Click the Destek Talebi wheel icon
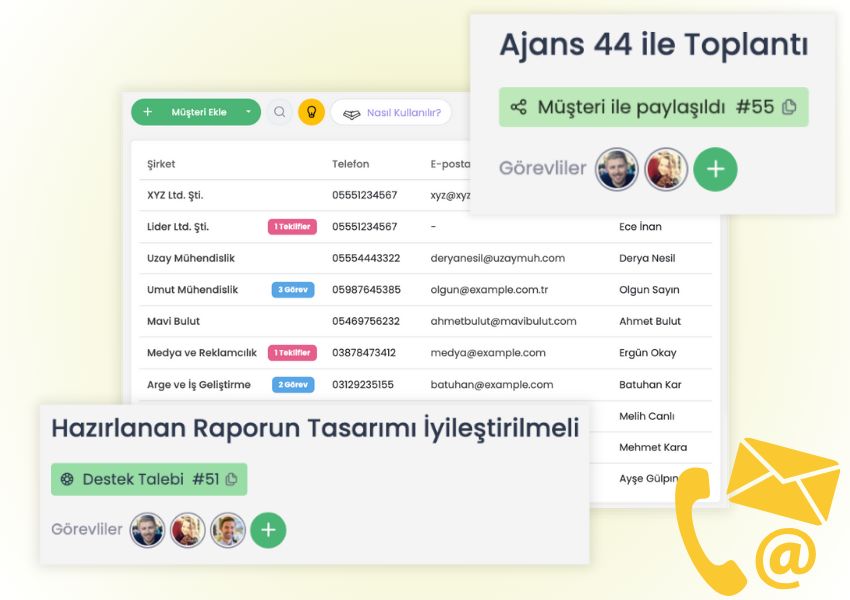 pos(67,479)
